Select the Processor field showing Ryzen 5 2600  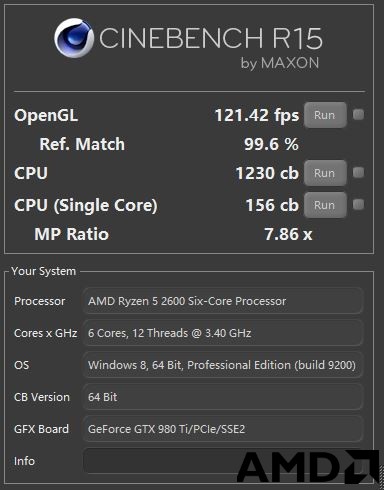coord(223,301)
